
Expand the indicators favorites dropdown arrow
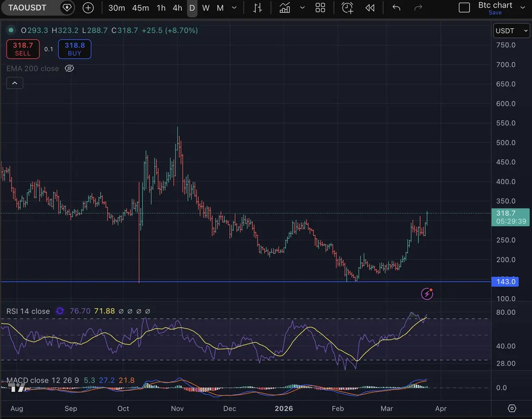302,8
